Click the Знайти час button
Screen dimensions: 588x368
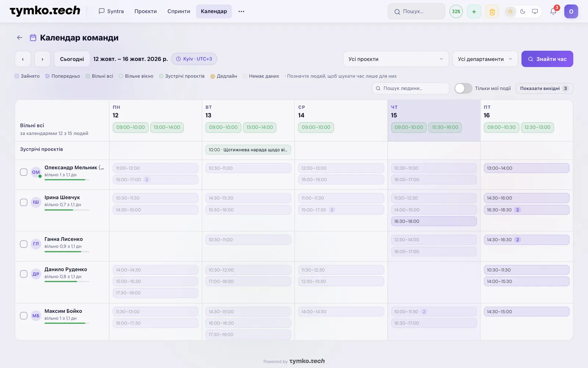547,59
